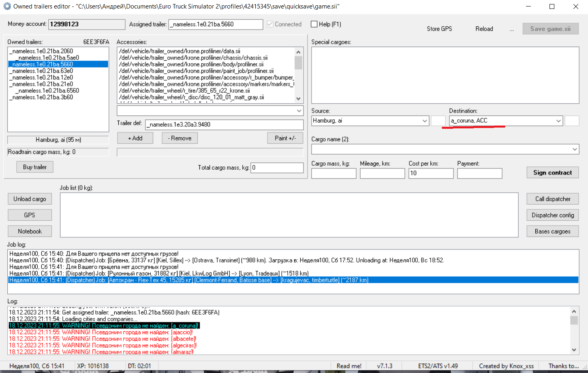Viewport: 588px width, 373px height.
Task: Select accessory krone.profiliner/data.sii
Action: pyautogui.click(x=206, y=51)
